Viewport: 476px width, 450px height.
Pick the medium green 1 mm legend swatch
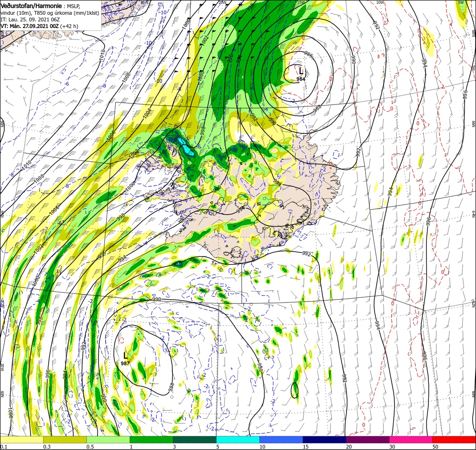(x=151, y=440)
